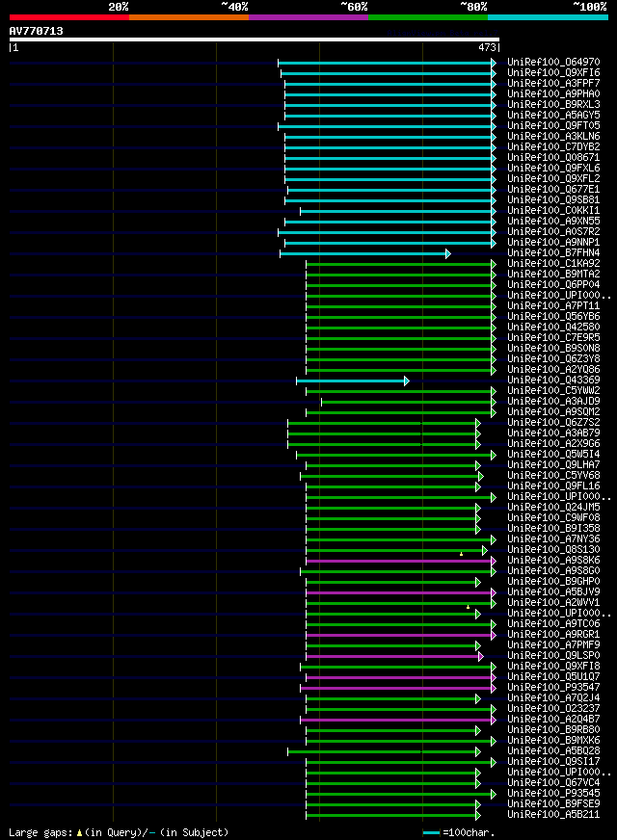Screen dimensions: 617x840
Task: Select the UniRef100_A3KLN6 label
Action: tap(553, 137)
